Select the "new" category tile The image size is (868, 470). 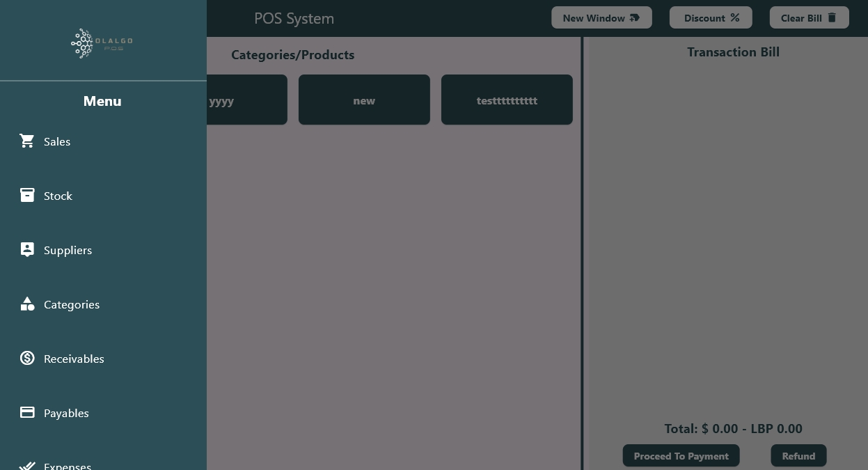click(364, 100)
